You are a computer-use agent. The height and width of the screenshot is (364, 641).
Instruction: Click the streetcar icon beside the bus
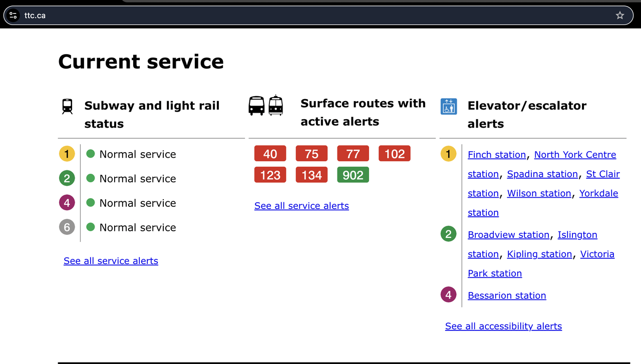(276, 105)
